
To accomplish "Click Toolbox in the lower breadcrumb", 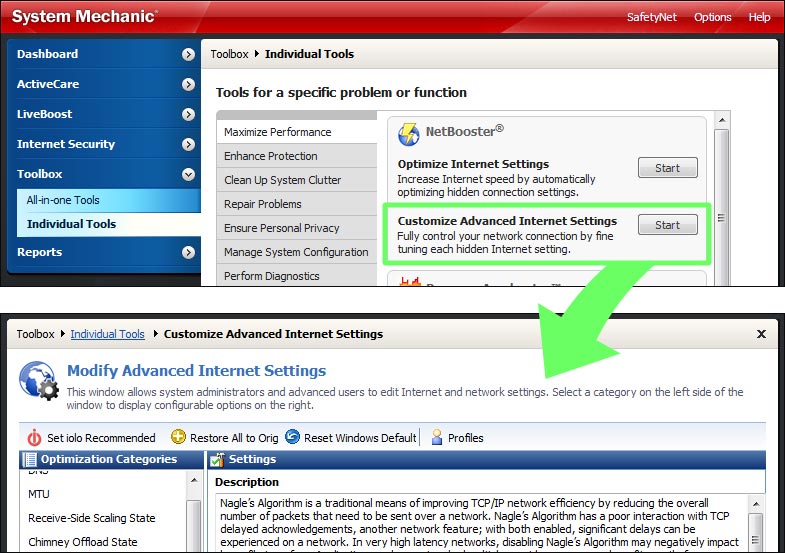I will click(35, 334).
